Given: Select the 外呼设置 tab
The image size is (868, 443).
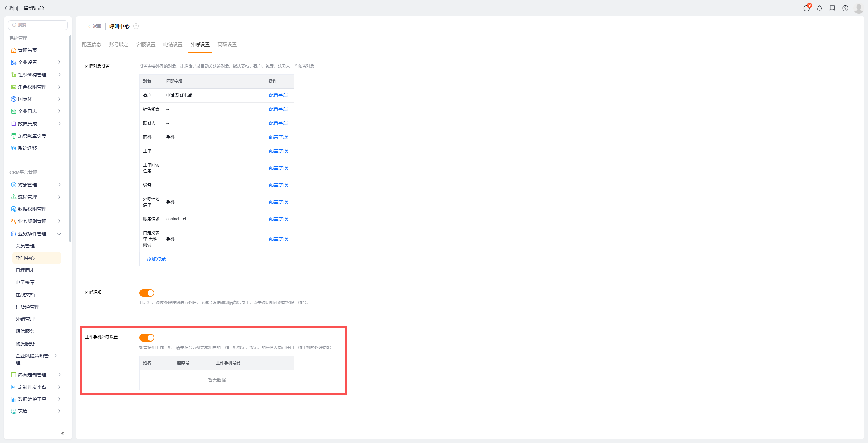Looking at the screenshot, I should [200, 44].
